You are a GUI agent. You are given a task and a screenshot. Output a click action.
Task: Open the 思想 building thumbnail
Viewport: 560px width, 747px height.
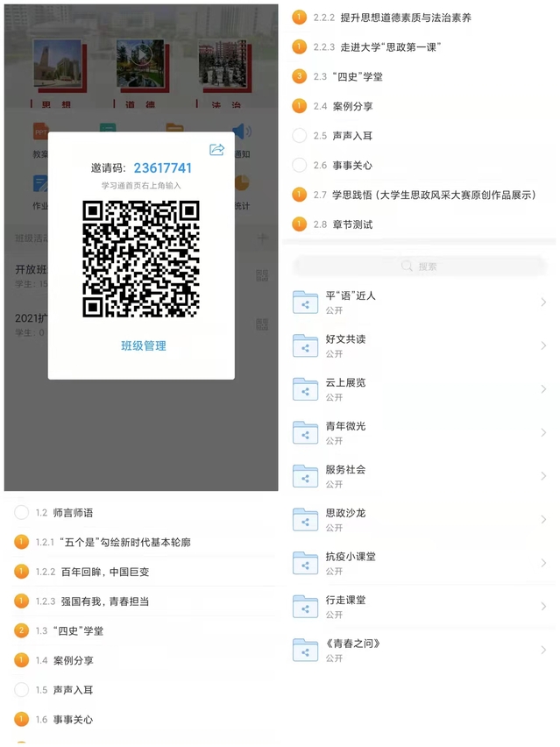[57, 65]
